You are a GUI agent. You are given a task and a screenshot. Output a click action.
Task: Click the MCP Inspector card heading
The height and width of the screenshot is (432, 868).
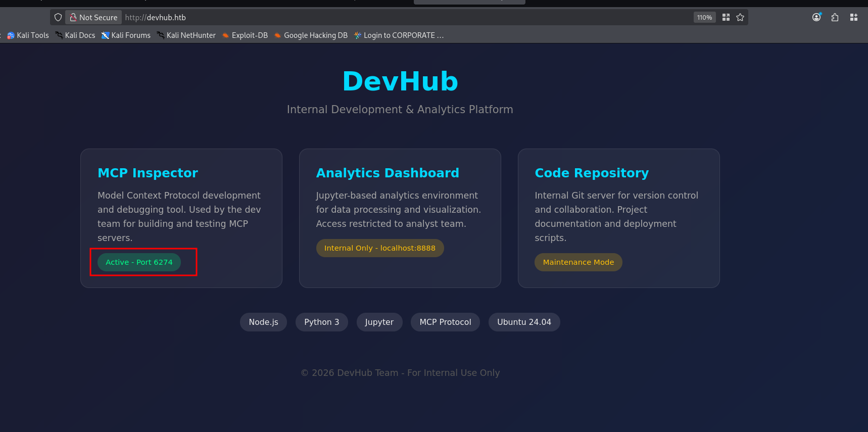coord(148,173)
